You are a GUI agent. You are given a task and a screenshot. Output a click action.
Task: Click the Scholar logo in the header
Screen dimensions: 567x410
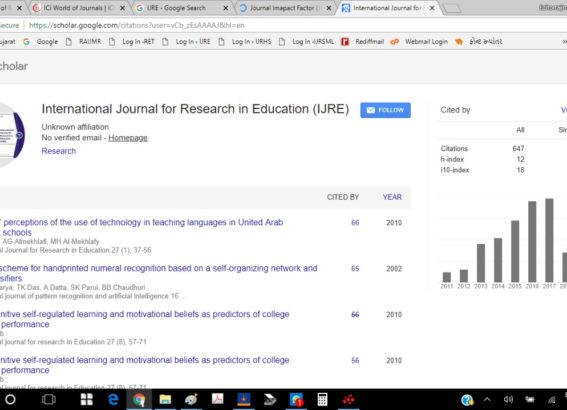[x=14, y=66]
